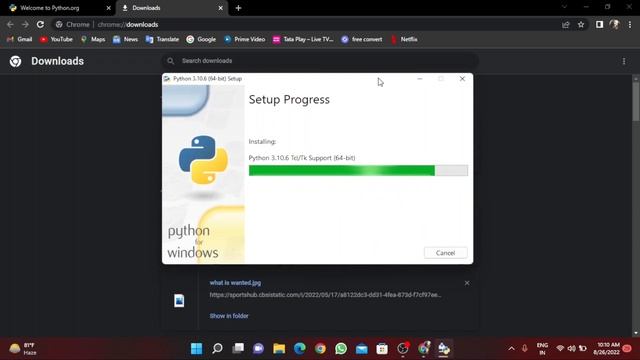Open the Mail app in the taskbar
Screen dimensions: 640x360
tap(362, 349)
